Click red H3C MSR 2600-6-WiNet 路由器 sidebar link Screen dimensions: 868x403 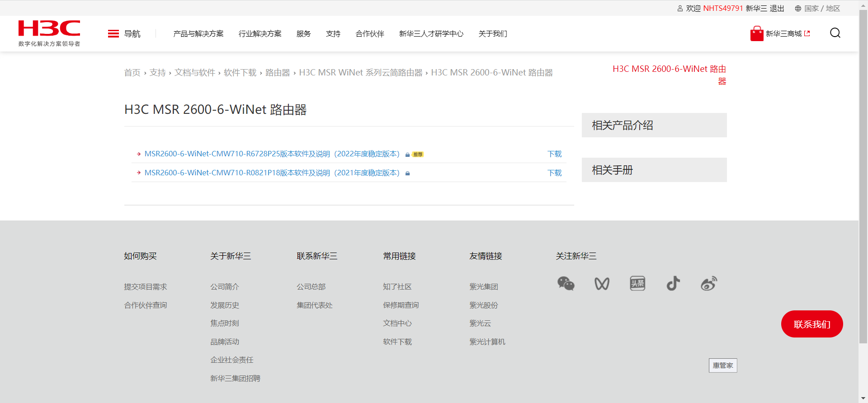point(670,75)
